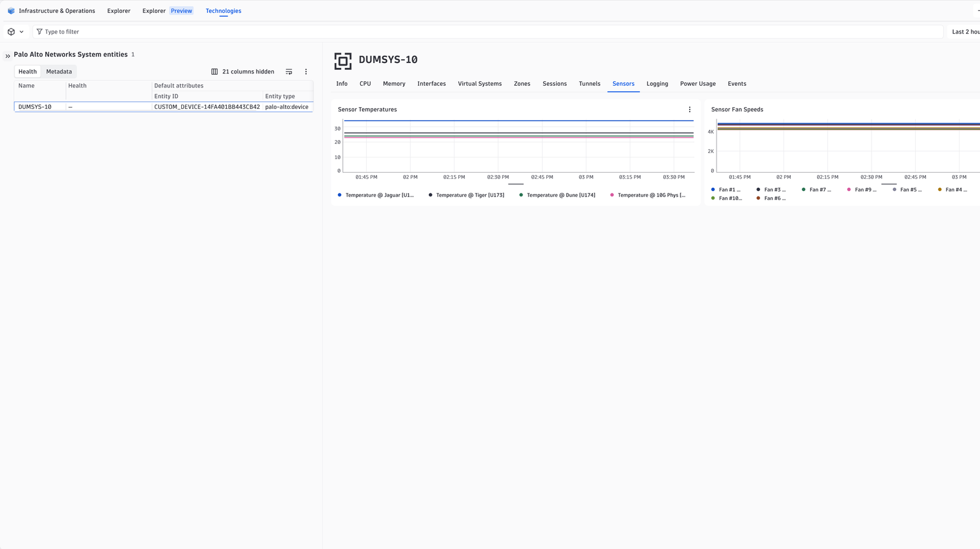Open the Memory tab
The image size is (980, 549).
pyautogui.click(x=394, y=84)
